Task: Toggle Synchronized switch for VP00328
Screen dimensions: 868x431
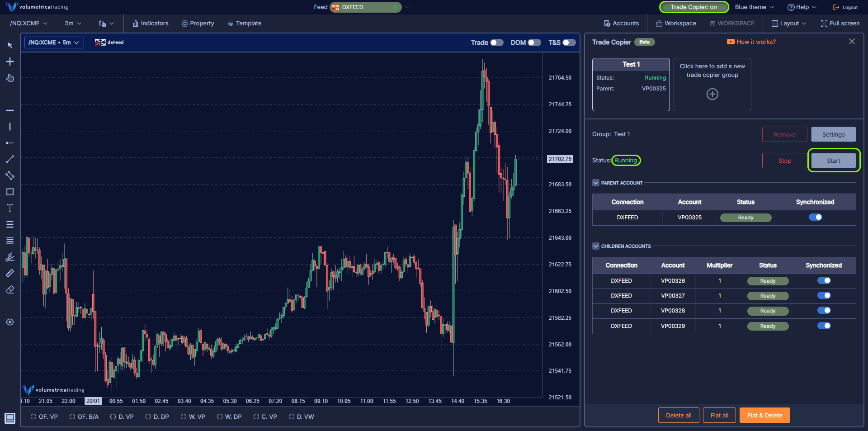Action: tap(824, 310)
